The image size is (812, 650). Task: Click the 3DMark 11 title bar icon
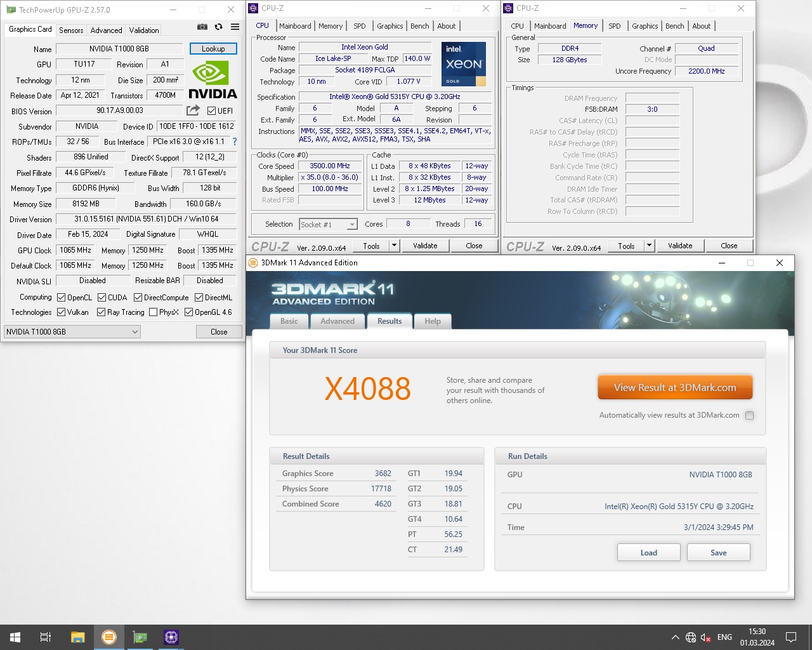pyautogui.click(x=253, y=263)
